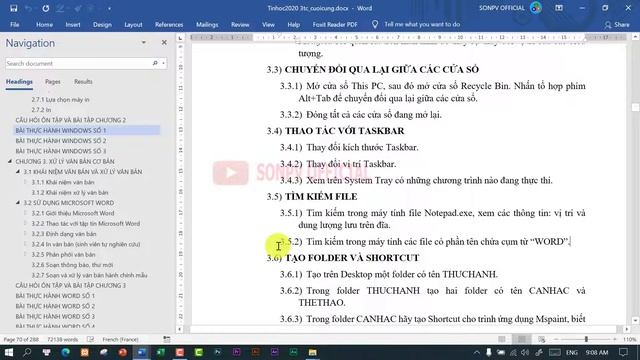Open the Action Center notifications icon
Screen dimensions: 640x360
623,352
